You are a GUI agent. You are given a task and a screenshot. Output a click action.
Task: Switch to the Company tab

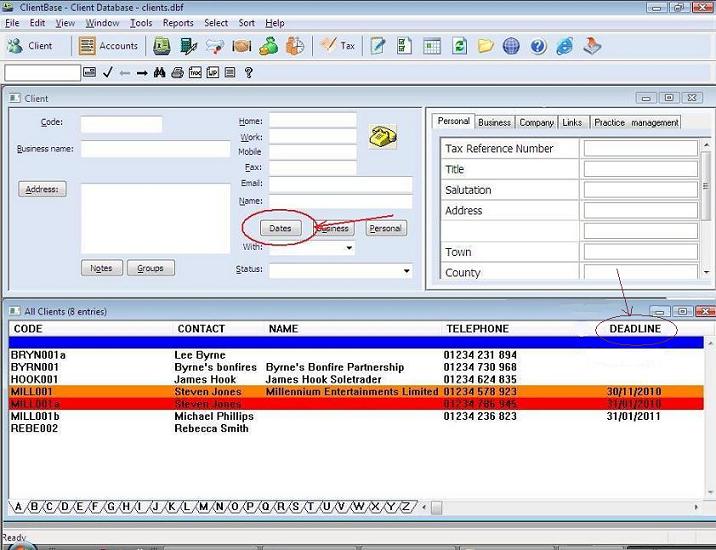click(536, 122)
